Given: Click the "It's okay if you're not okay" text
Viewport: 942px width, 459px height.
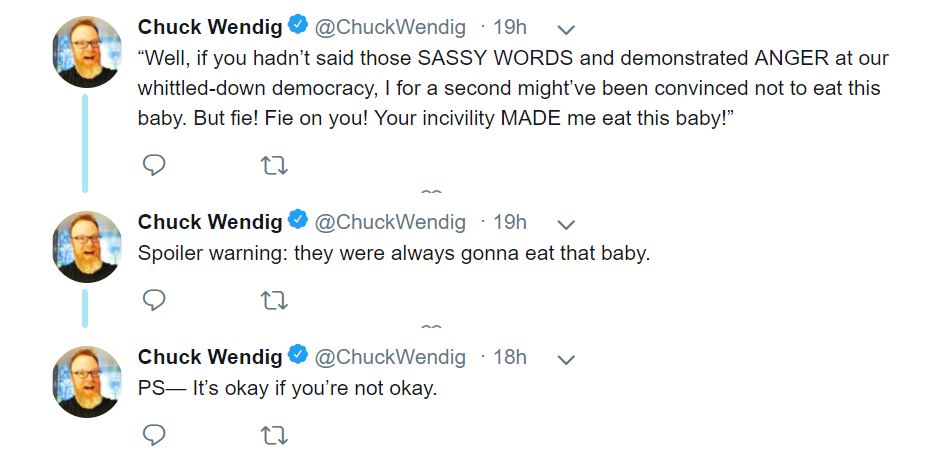Looking at the screenshot, I should tap(288, 388).
